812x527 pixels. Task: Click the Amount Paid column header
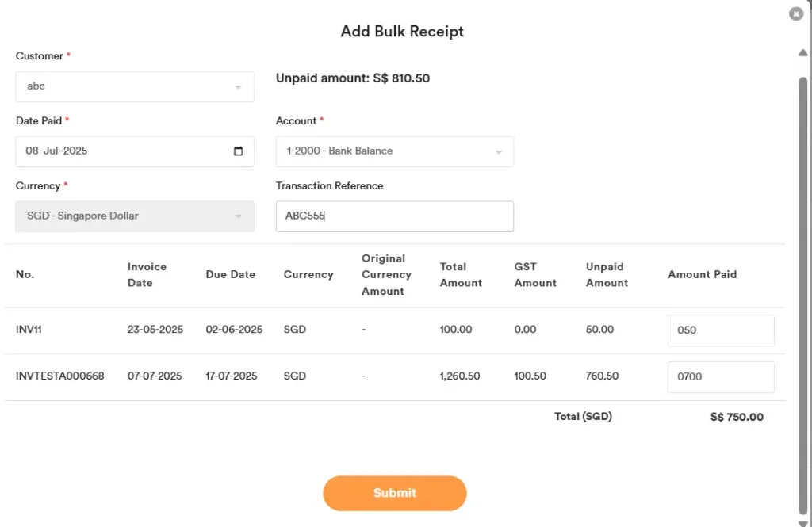[x=702, y=275]
